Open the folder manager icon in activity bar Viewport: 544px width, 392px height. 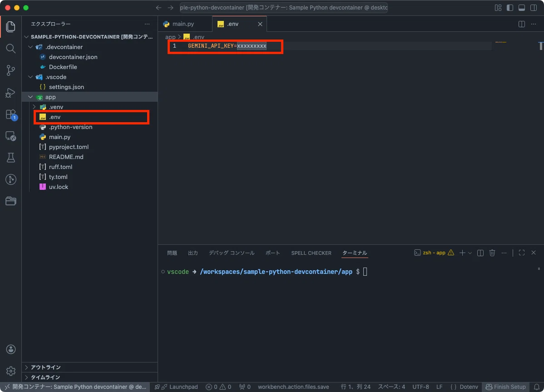[x=11, y=201]
